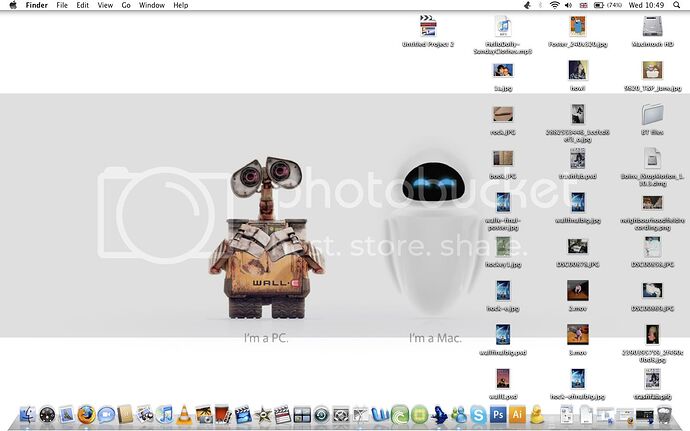Viewport: 690px width, 431px height.
Task: Click the Adium duck icon
Action: 538,414
